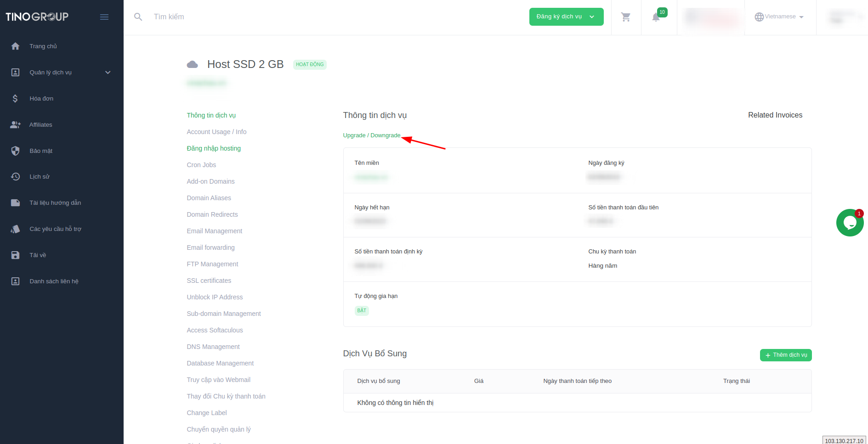Viewport: 868px width, 444px height.
Task: Click the Tài liệu hướng dẫn folder icon
Action: point(15,203)
